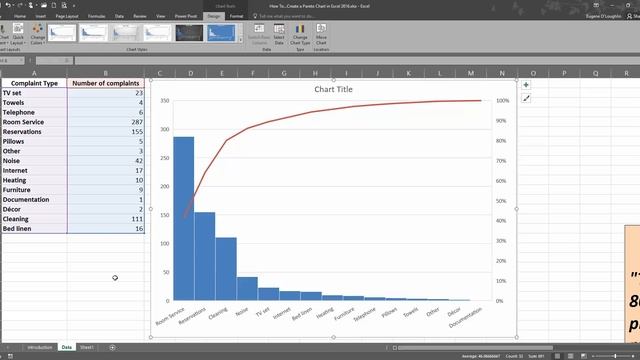Click the Switch Row/Column icon
Viewport: 640px width, 360px height.
click(259, 34)
